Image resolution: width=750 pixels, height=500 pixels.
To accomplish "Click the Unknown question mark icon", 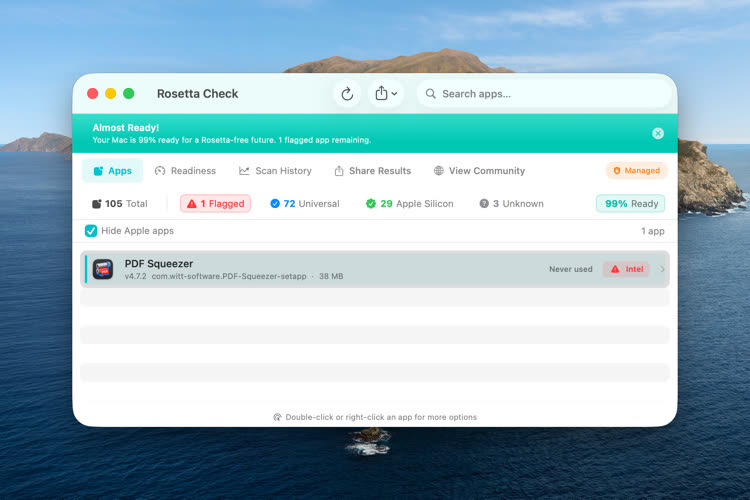I will coord(484,203).
